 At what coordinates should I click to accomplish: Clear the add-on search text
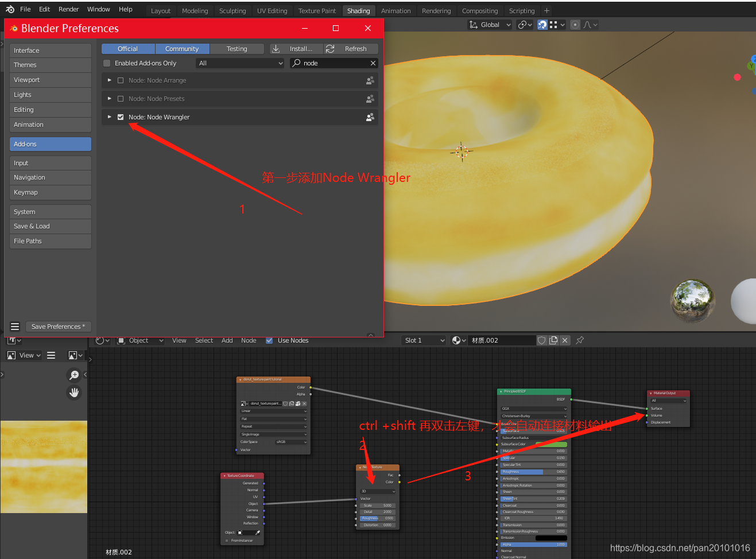coord(373,63)
